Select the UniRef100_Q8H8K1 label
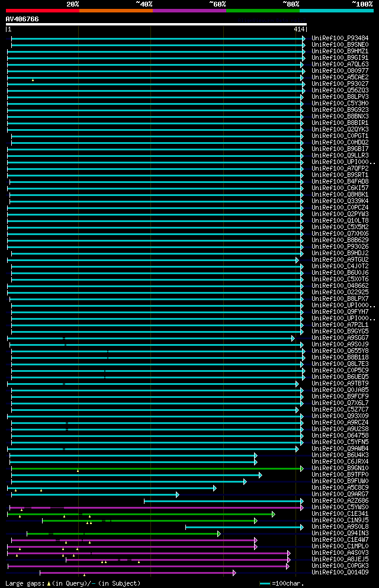The height and width of the screenshot is (588, 379). coord(340,195)
